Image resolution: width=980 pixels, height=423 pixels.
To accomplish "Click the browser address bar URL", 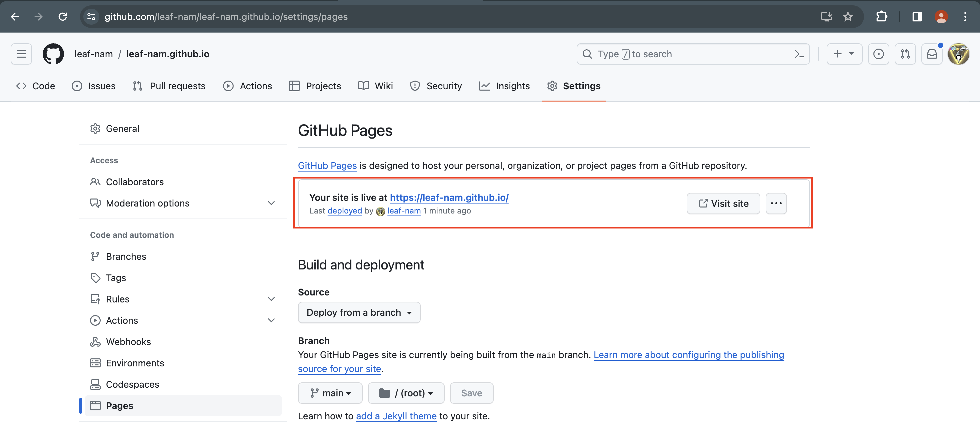I will [226, 17].
